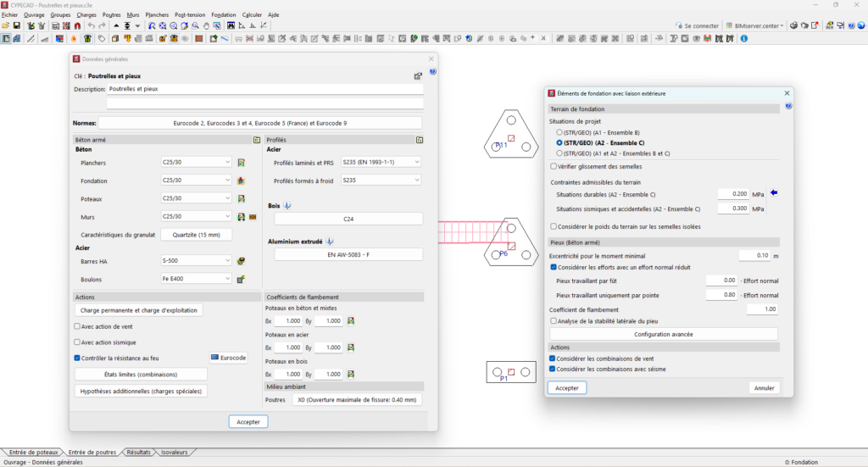Select the pan hand tool icon
Viewport: 868px width, 467px height.
click(x=206, y=26)
